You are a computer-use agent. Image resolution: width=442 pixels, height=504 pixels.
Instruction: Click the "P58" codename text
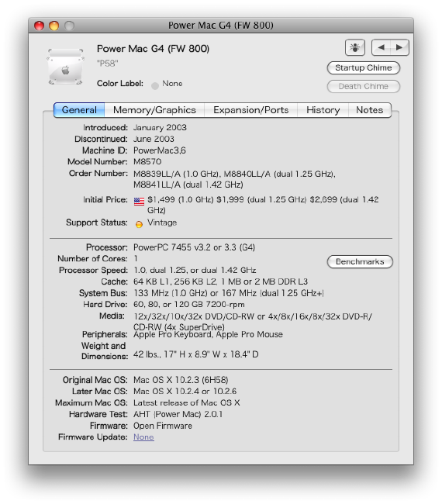107,64
